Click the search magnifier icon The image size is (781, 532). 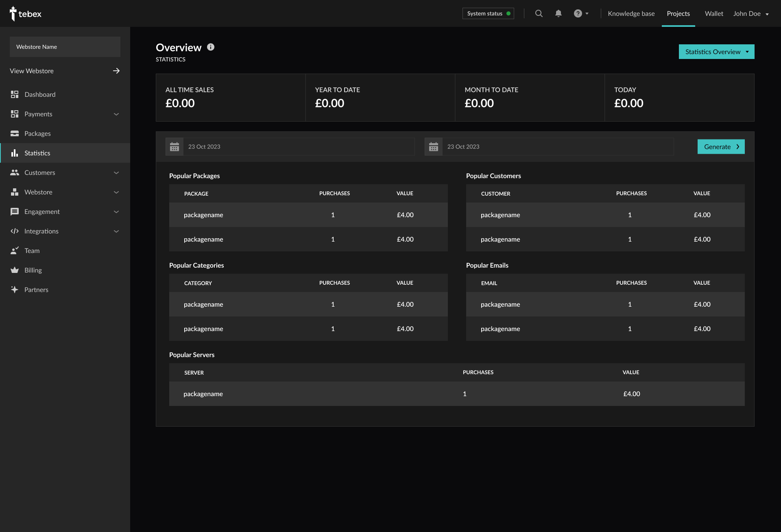tap(539, 13)
